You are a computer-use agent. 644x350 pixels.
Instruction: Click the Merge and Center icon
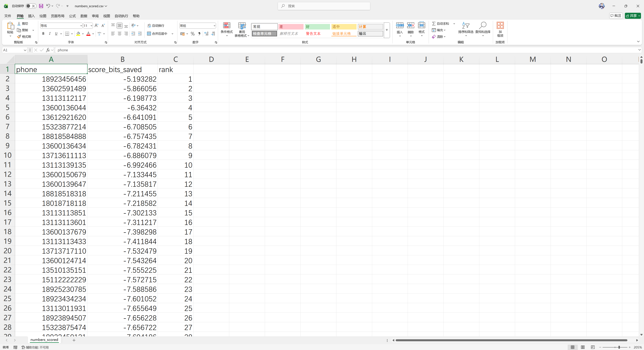click(149, 34)
